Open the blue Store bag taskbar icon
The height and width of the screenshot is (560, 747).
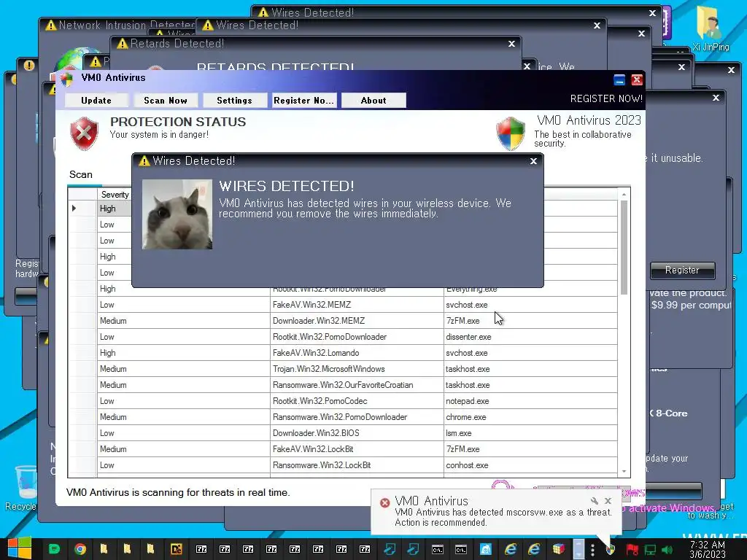(485, 549)
